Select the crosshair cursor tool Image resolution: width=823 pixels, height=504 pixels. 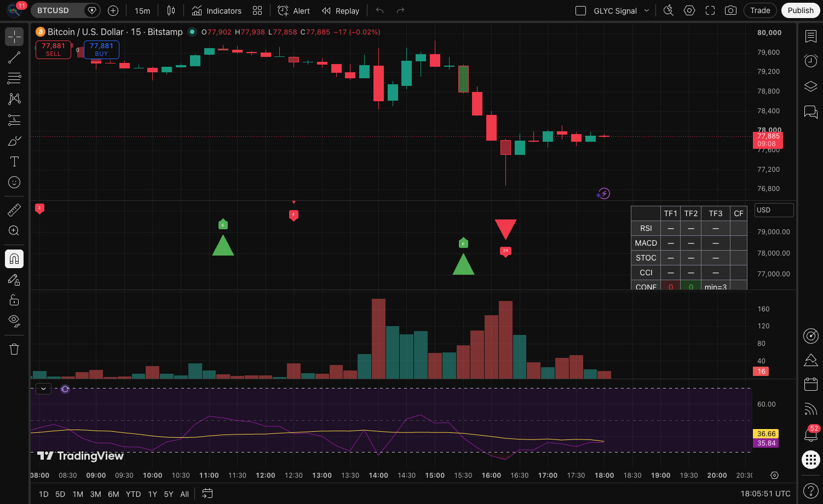click(x=14, y=37)
